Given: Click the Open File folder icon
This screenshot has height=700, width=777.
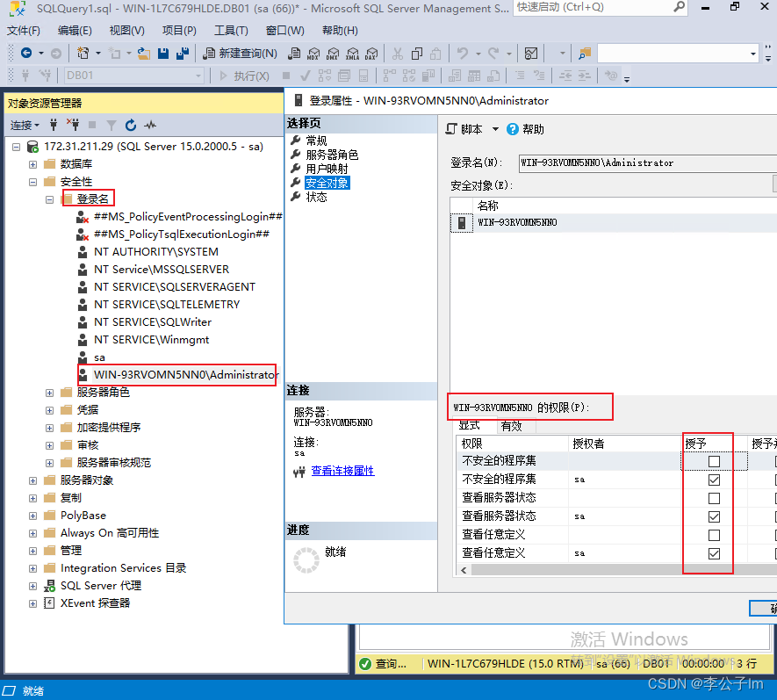Looking at the screenshot, I should pyautogui.click(x=144, y=53).
